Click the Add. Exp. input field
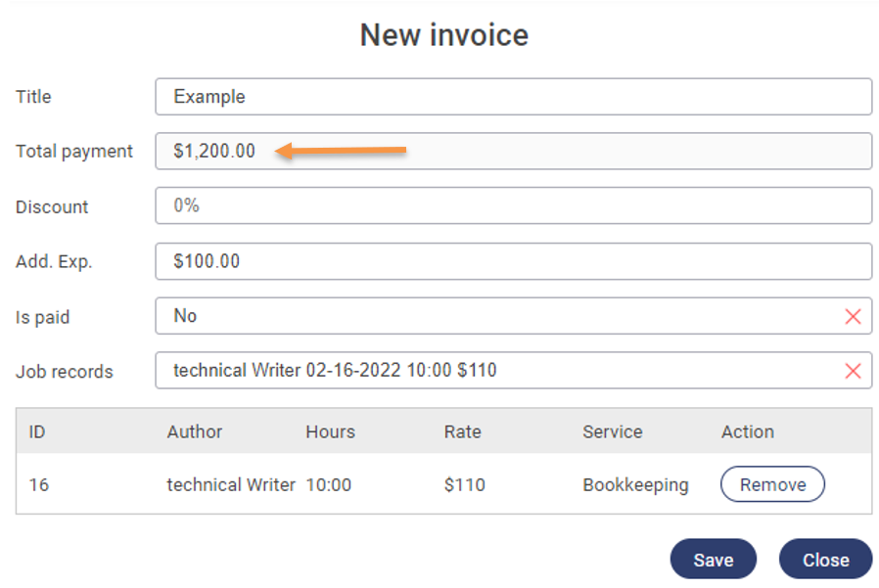Screen dimensions: 879x588 (x=513, y=261)
